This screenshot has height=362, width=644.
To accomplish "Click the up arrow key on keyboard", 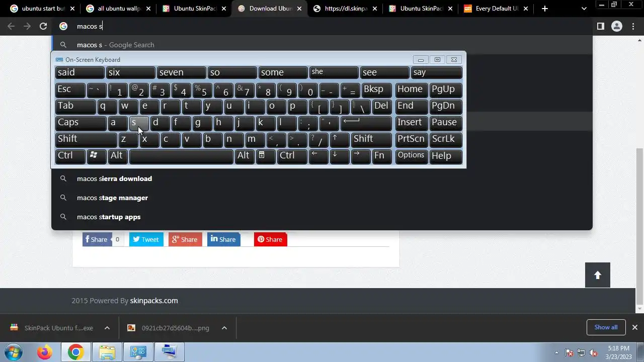I will point(340,139).
